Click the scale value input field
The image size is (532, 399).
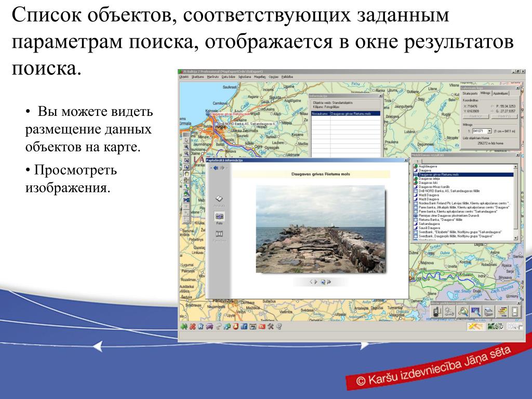(x=480, y=131)
